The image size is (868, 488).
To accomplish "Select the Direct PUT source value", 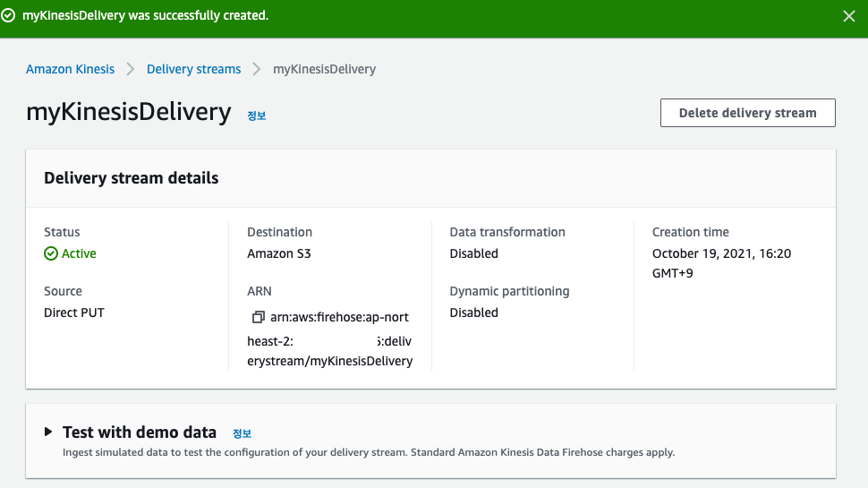I will pyautogui.click(x=74, y=312).
